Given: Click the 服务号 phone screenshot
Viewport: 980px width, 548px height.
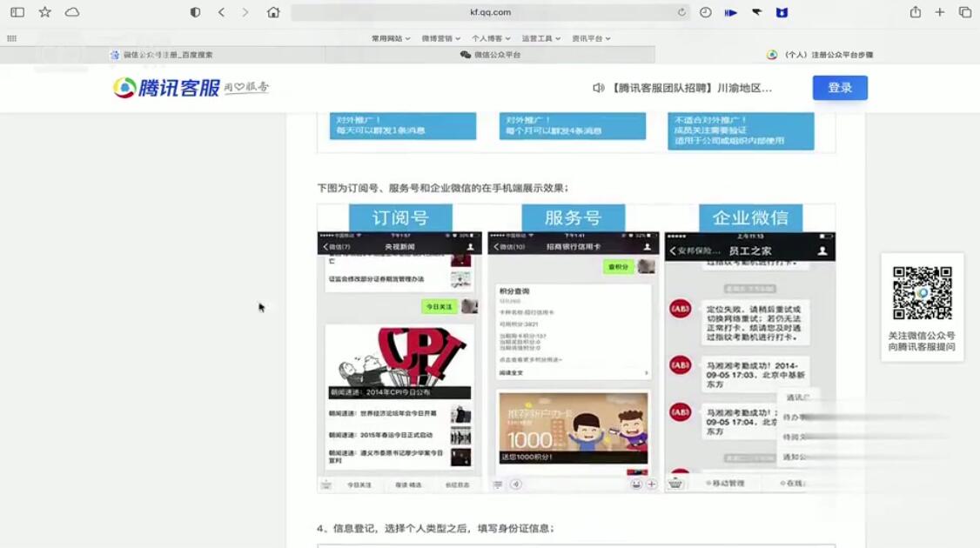Looking at the screenshot, I should click(574, 362).
